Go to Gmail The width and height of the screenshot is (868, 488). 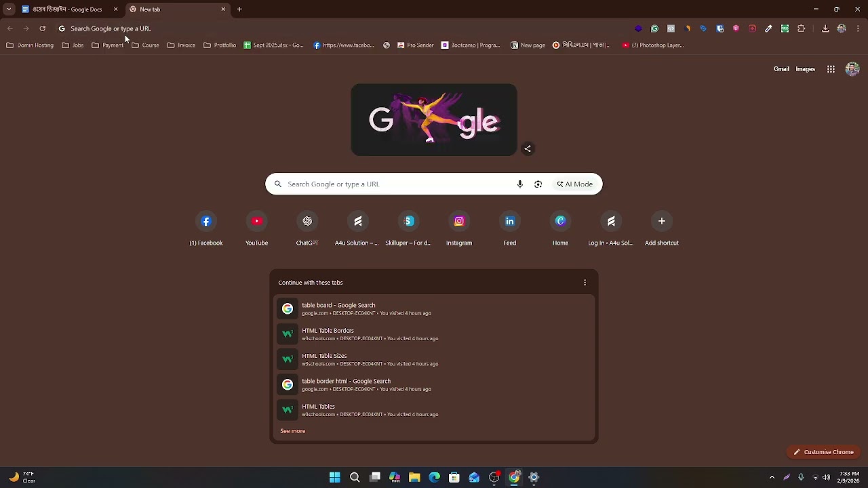click(781, 69)
